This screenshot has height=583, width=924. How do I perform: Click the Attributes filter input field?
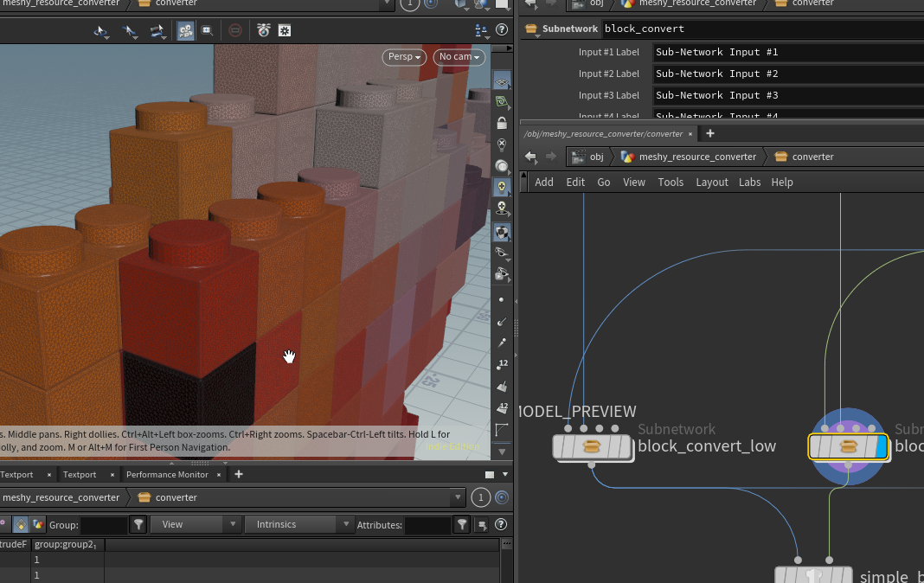[x=427, y=525]
